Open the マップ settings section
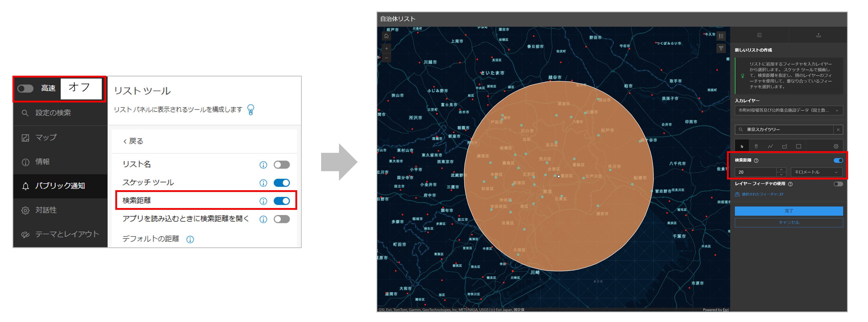 tap(46, 138)
